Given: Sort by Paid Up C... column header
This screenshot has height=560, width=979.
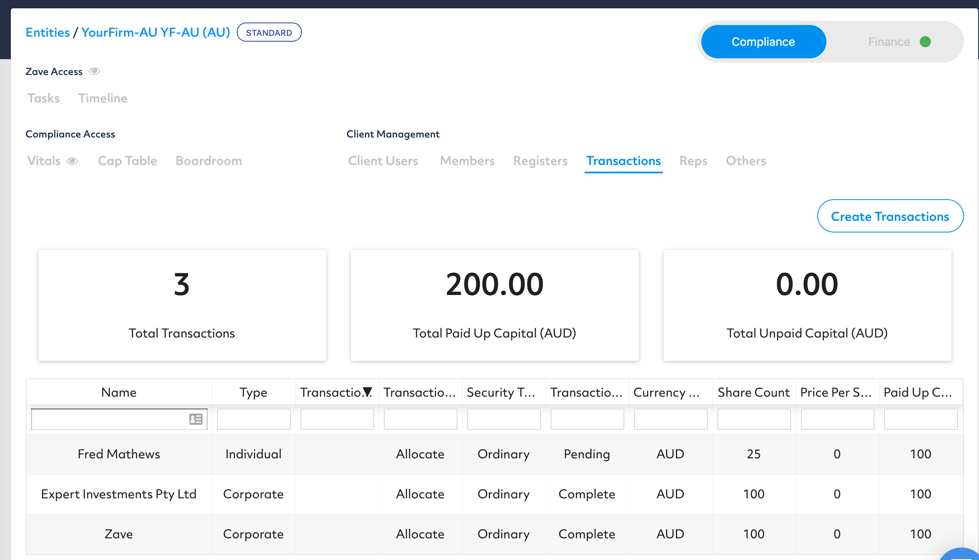Looking at the screenshot, I should 921,392.
